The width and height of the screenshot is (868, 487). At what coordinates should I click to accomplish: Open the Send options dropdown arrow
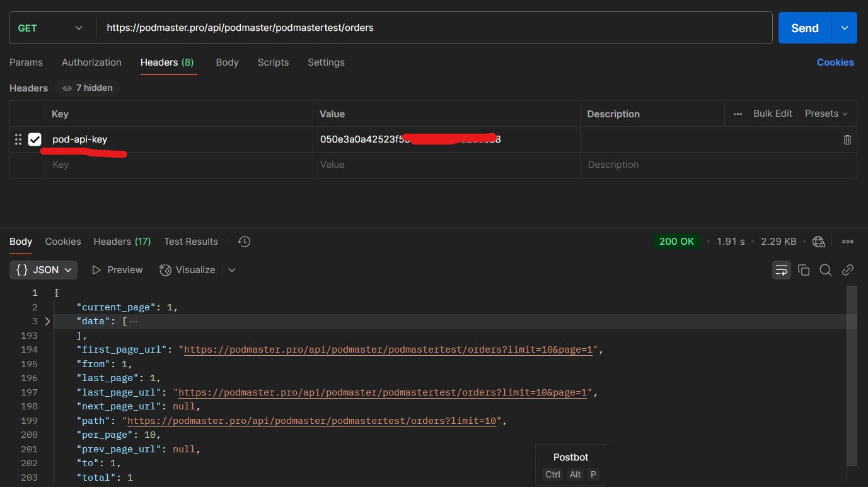(845, 28)
